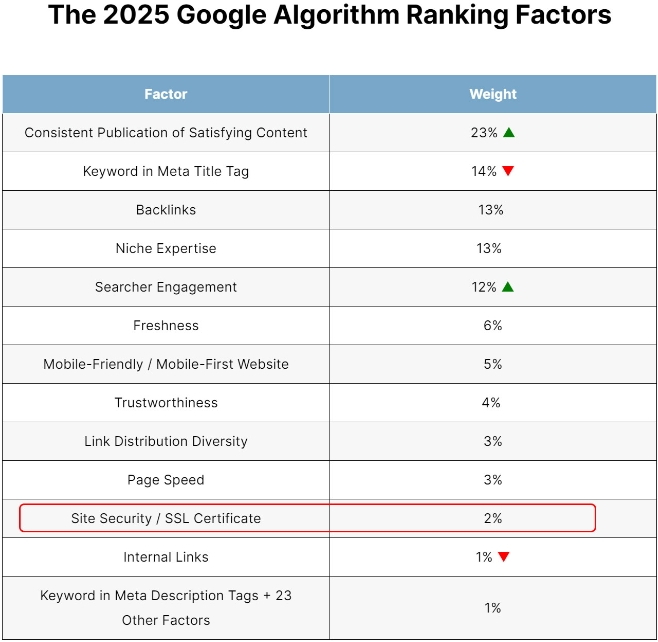The width and height of the screenshot is (658, 642).
Task: Click the red down arrow beside 14%
Action: click(x=508, y=171)
